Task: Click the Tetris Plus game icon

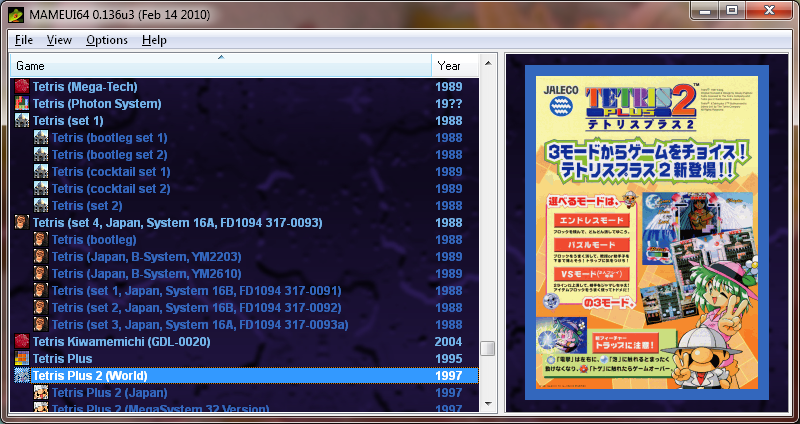Action: click(x=23, y=359)
